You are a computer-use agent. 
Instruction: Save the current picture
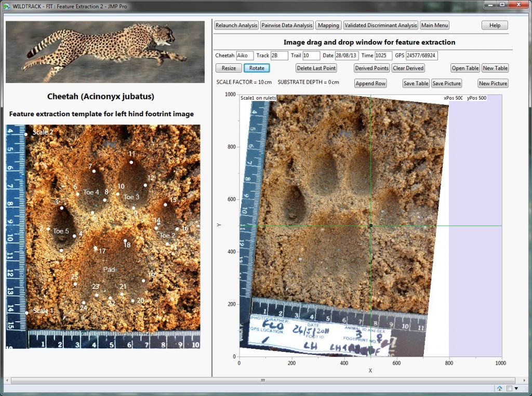point(446,84)
